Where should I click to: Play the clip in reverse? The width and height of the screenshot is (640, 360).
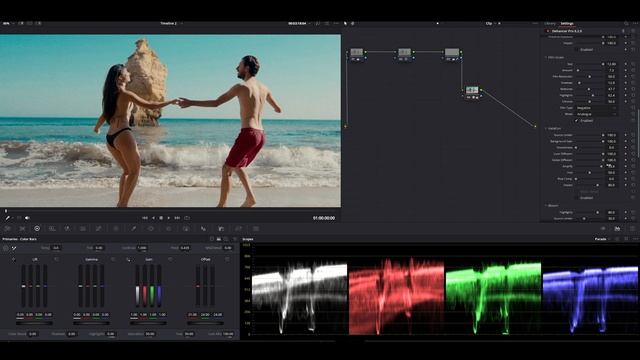[153, 218]
